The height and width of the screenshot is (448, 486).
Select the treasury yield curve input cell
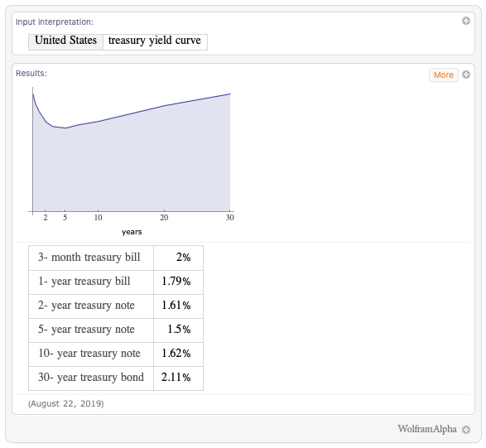(x=155, y=42)
